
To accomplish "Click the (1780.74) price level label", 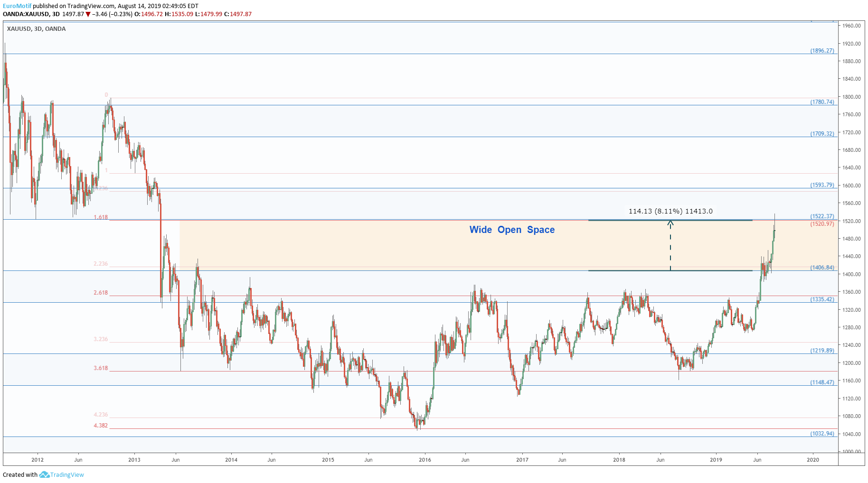I will pos(822,102).
